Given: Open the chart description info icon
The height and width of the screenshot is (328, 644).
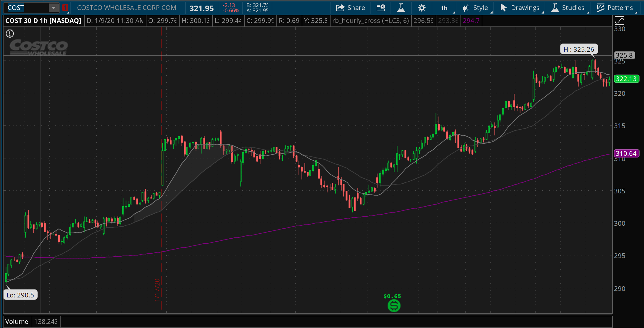Looking at the screenshot, I should [x=381, y=8].
